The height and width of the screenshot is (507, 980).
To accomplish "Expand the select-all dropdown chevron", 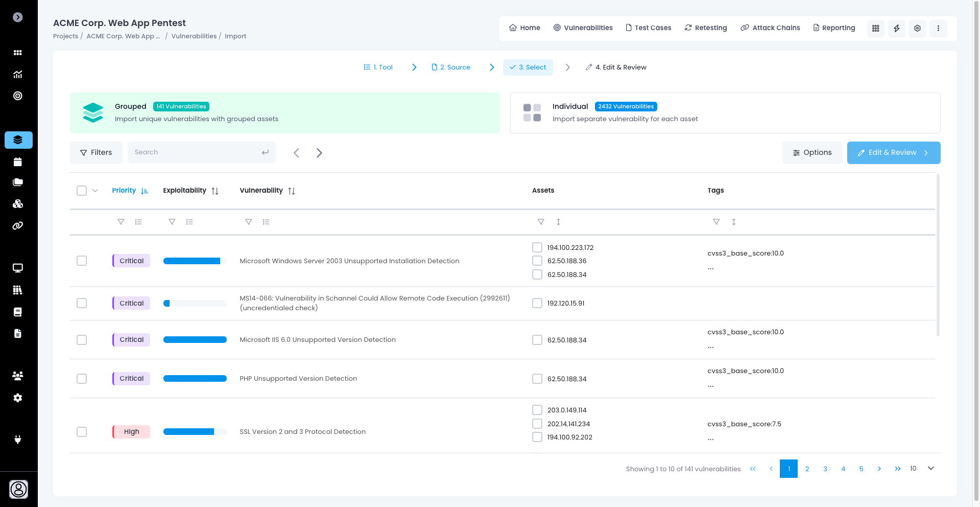I will click(x=95, y=191).
